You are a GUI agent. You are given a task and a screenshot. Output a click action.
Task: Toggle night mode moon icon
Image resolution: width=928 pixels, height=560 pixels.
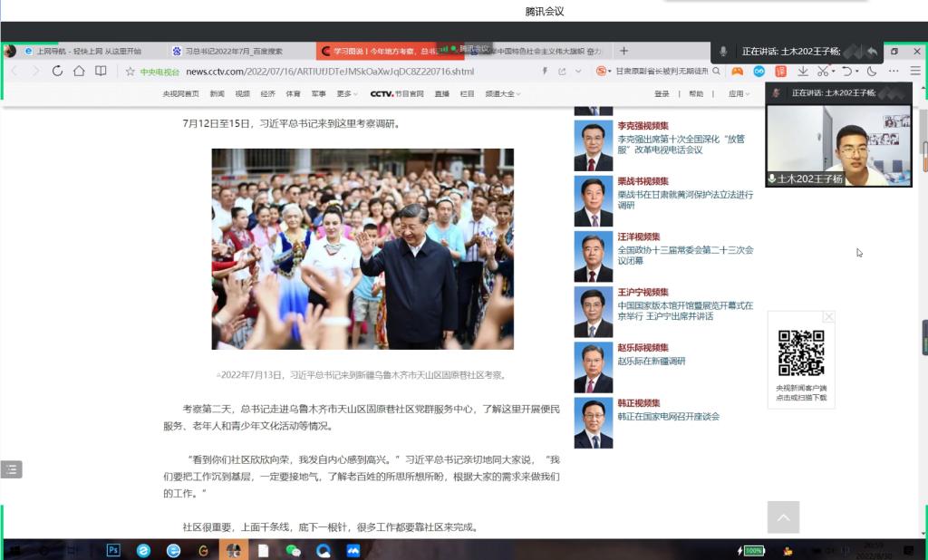click(872, 72)
